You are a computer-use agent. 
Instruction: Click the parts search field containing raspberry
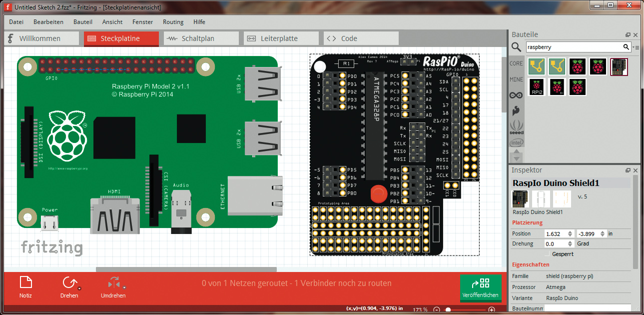[x=574, y=47]
